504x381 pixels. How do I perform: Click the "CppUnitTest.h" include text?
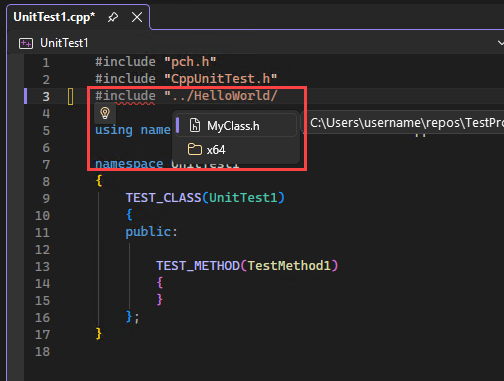(x=221, y=79)
